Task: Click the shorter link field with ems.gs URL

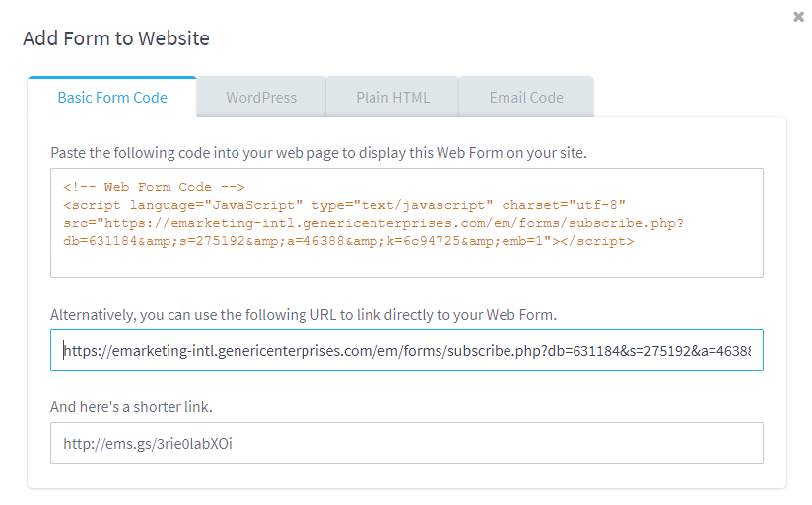Action: 407,443
